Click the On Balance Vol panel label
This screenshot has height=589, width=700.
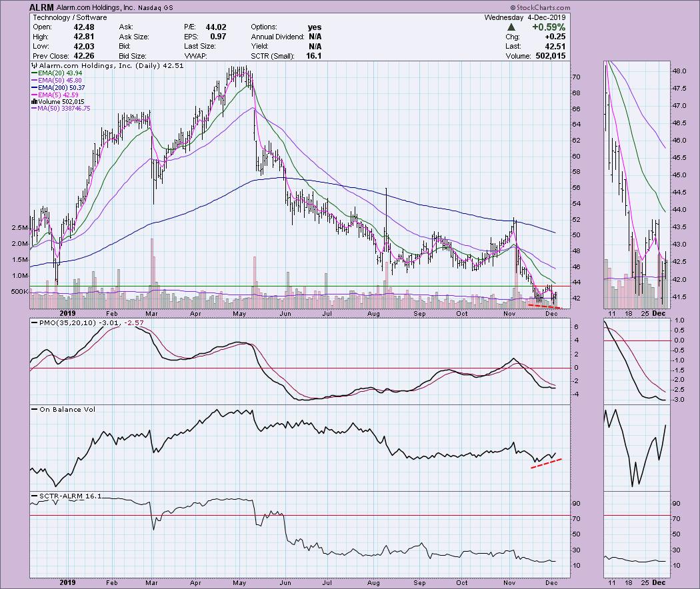63,409
